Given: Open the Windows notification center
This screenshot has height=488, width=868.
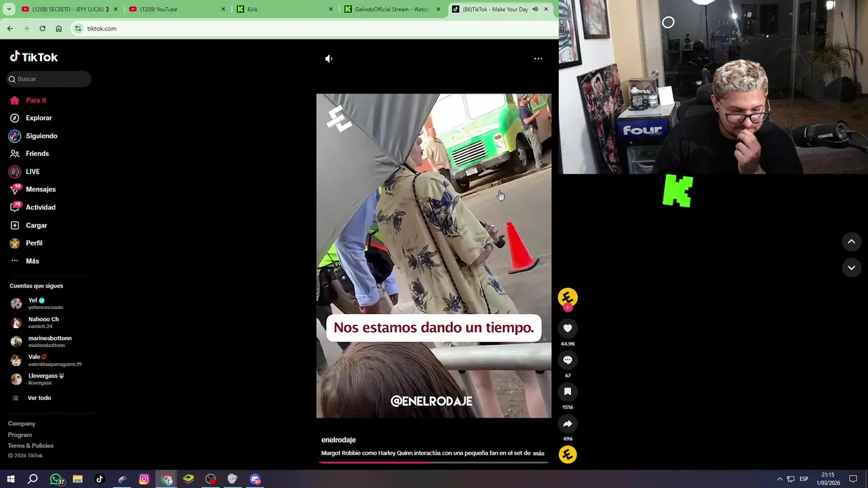Looking at the screenshot, I should pyautogui.click(x=853, y=479).
